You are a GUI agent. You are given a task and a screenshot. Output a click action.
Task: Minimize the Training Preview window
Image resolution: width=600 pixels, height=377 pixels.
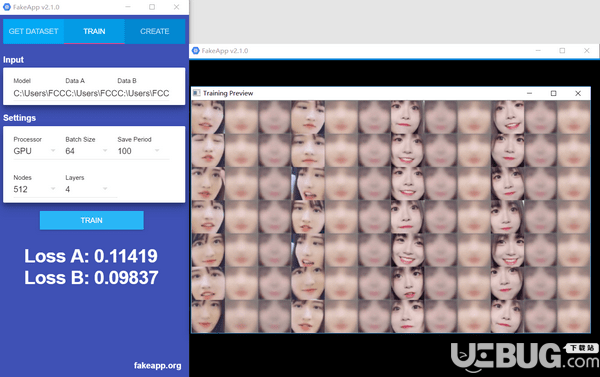click(x=529, y=93)
